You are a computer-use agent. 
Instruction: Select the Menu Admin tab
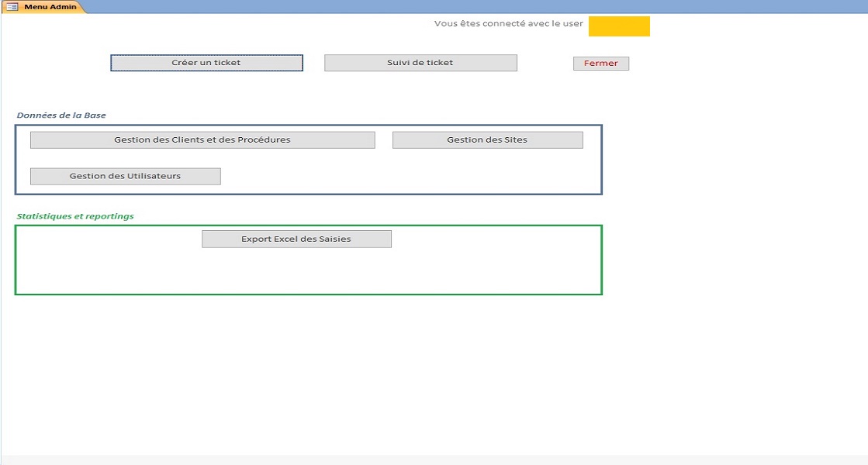50,7
